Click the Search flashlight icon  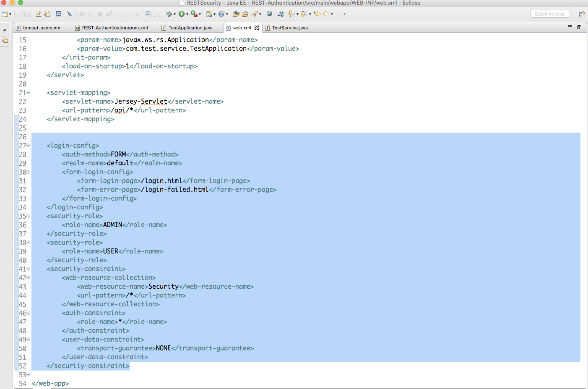pyautogui.click(x=254, y=14)
